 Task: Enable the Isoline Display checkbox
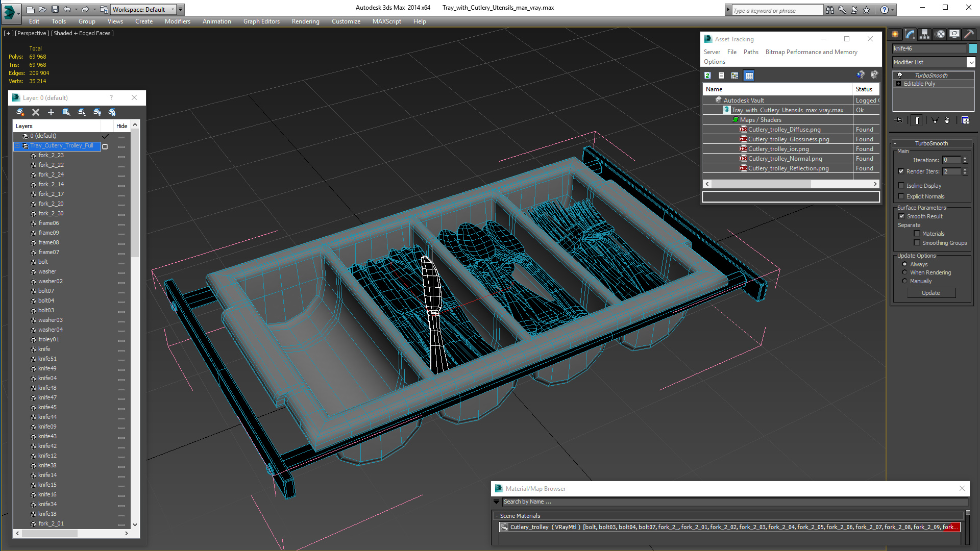pos(901,186)
